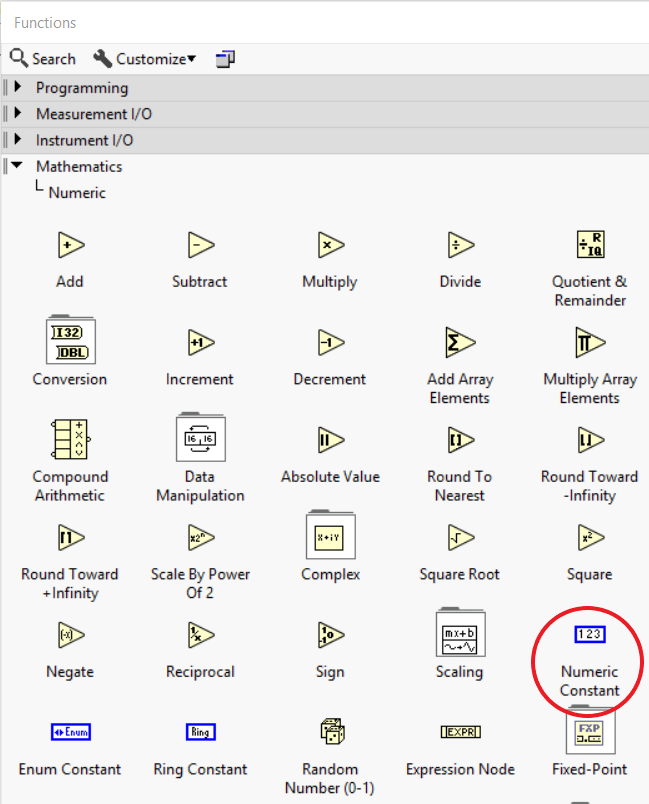Image resolution: width=649 pixels, height=804 pixels.
Task: Select the Subtract function icon
Action: tap(200, 245)
